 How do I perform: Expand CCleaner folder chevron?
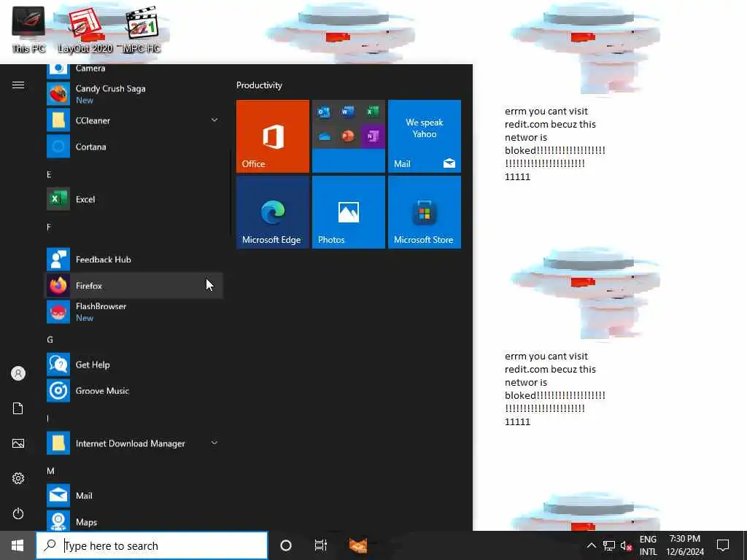click(x=214, y=120)
